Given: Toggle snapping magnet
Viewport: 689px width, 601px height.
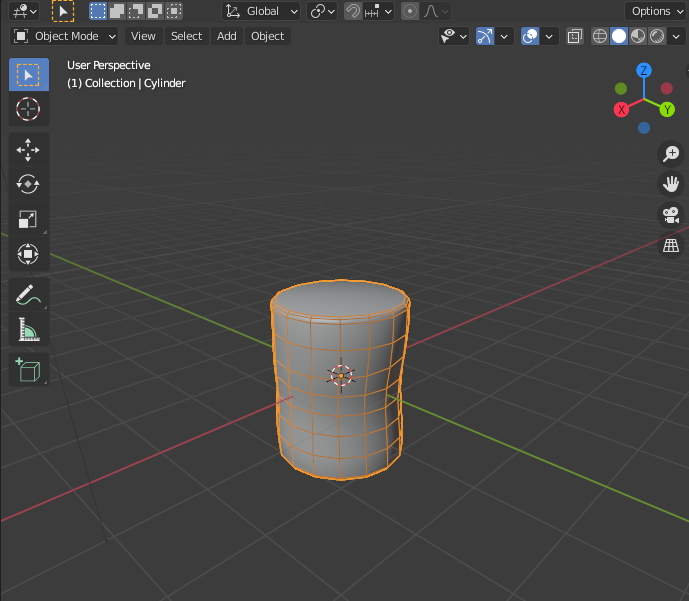Looking at the screenshot, I should click(353, 11).
